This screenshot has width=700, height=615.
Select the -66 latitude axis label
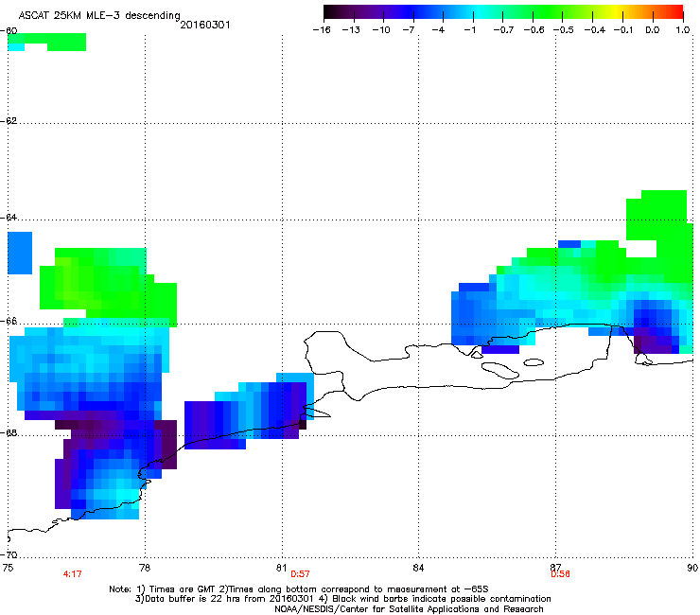point(9,321)
